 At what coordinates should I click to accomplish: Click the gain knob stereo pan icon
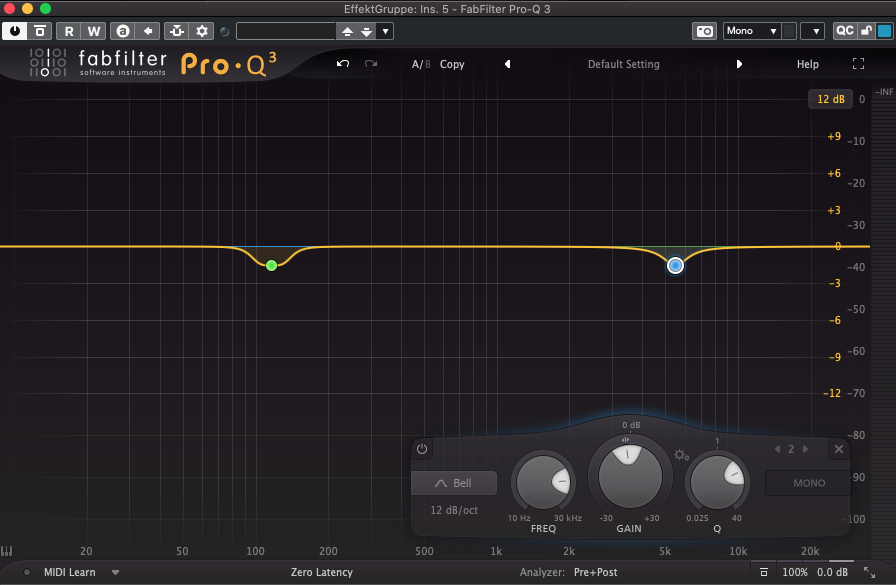[626, 440]
